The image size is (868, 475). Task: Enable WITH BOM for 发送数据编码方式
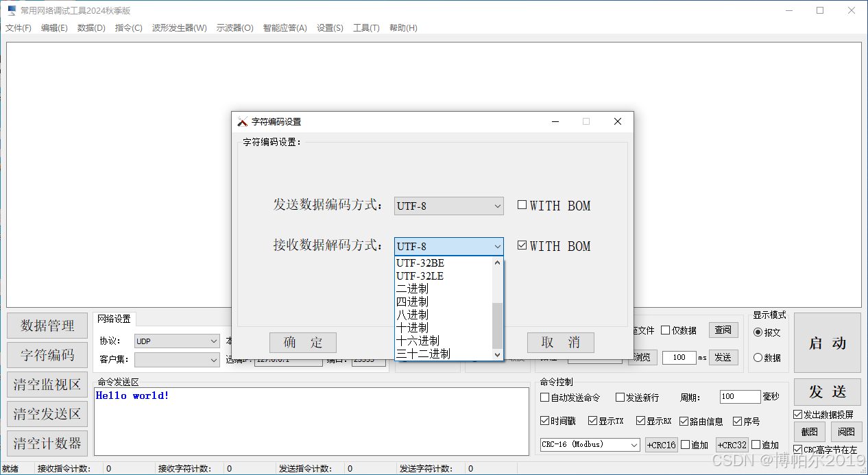[x=522, y=204]
